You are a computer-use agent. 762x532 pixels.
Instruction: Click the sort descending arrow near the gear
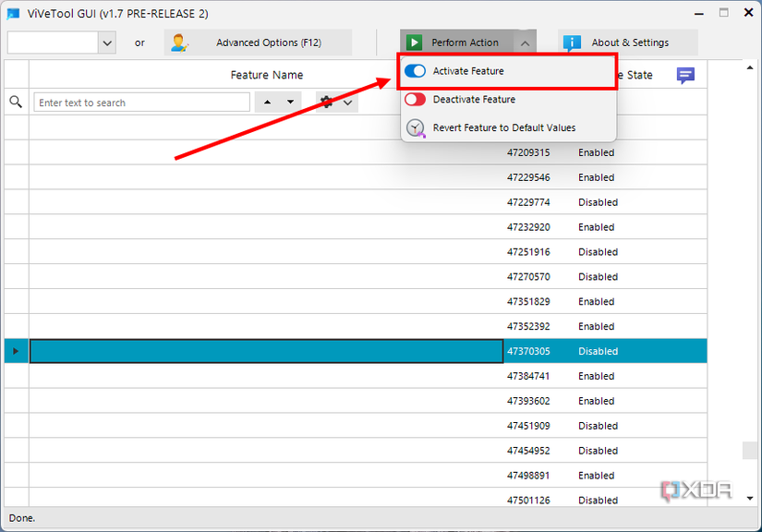291,101
